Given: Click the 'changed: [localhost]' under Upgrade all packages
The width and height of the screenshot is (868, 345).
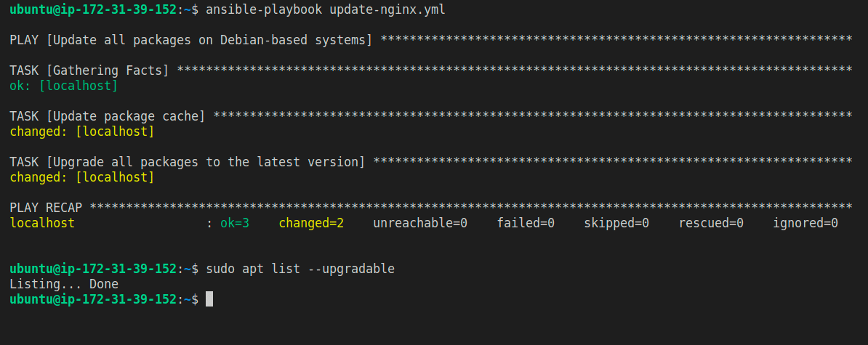Looking at the screenshot, I should tap(82, 177).
